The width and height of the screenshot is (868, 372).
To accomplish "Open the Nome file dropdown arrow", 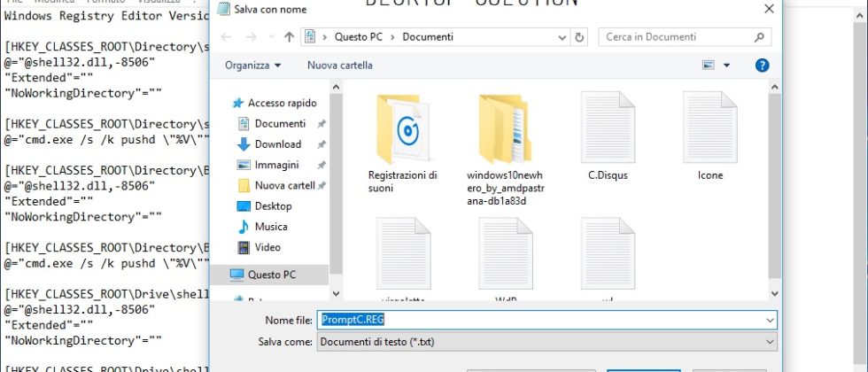I will 770,320.
